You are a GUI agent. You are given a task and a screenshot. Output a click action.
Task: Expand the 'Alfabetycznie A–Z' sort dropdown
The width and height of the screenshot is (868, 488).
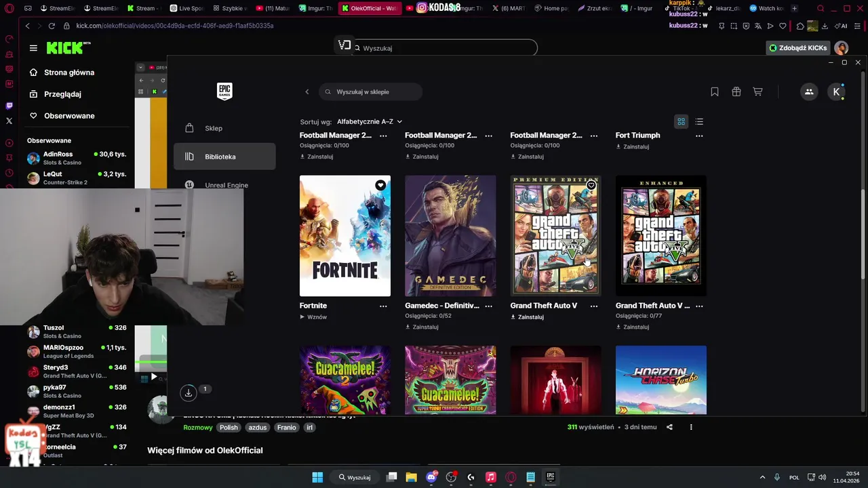point(370,121)
